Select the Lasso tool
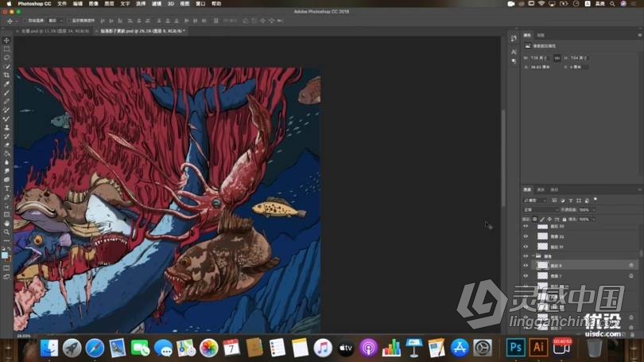 (7, 58)
